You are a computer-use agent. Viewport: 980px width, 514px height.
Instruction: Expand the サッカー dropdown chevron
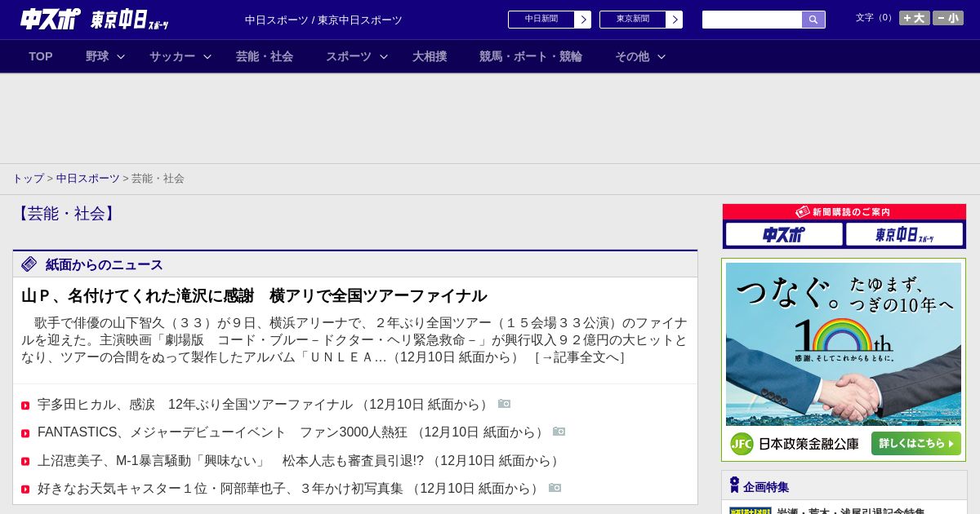pos(207,57)
